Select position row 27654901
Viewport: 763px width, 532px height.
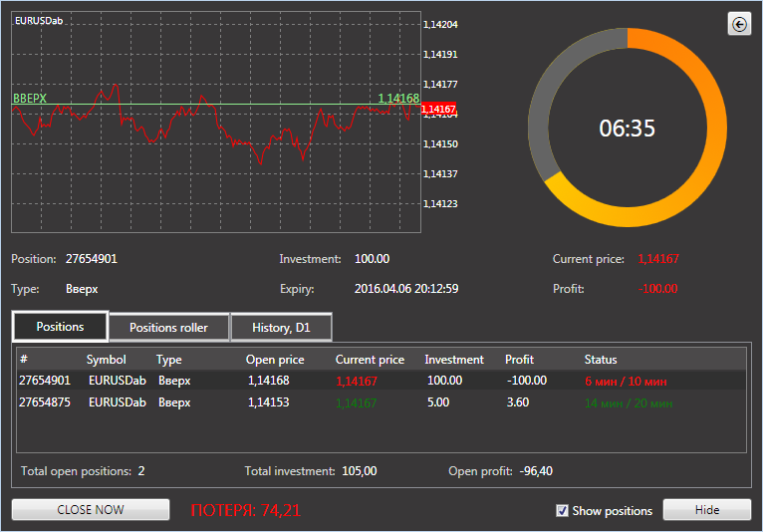(381, 381)
